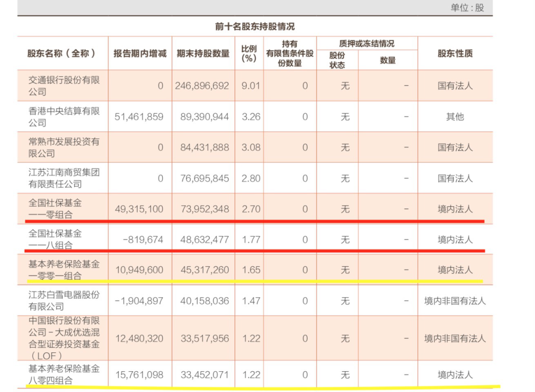Click column header 报告期内增减
535x392 pixels.
pos(140,54)
